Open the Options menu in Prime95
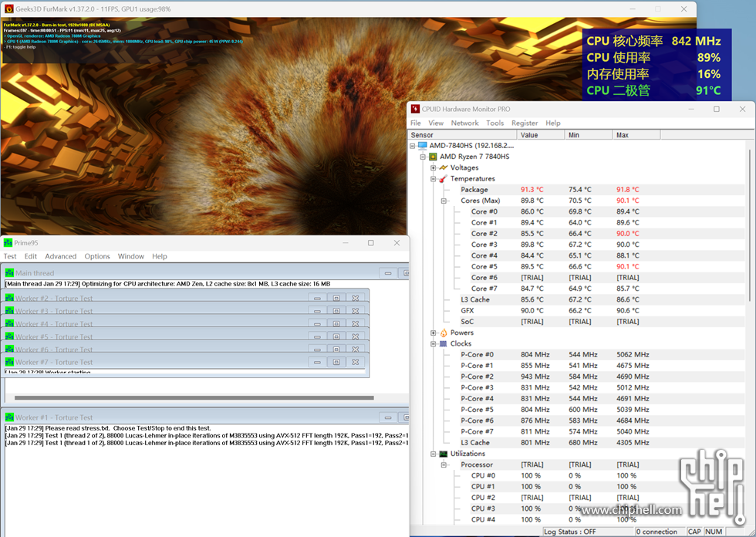This screenshot has width=756, height=537. 97,256
